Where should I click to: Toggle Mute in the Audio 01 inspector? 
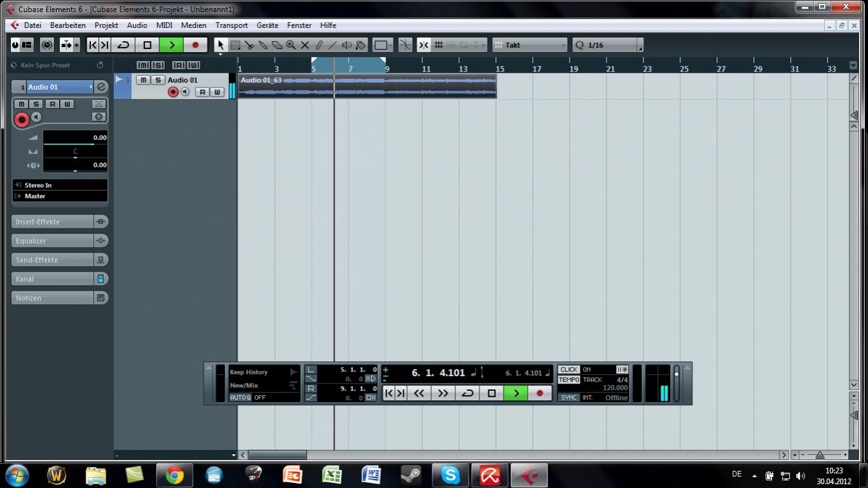tap(22, 104)
